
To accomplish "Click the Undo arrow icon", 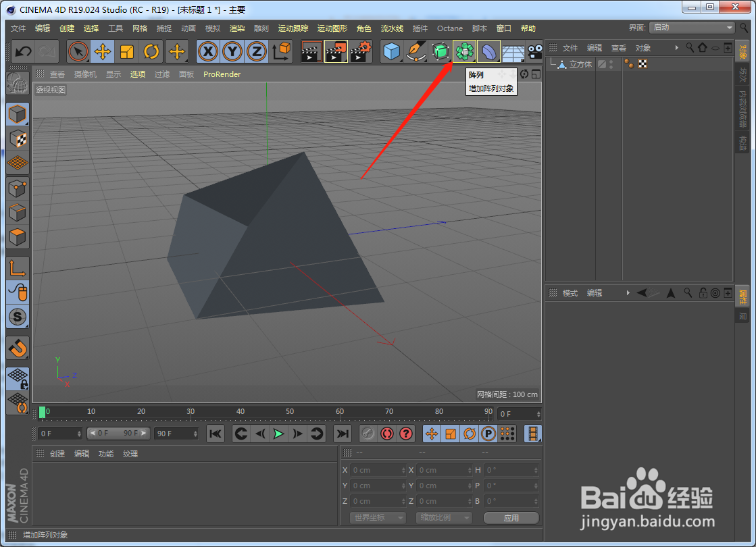I will (23, 51).
